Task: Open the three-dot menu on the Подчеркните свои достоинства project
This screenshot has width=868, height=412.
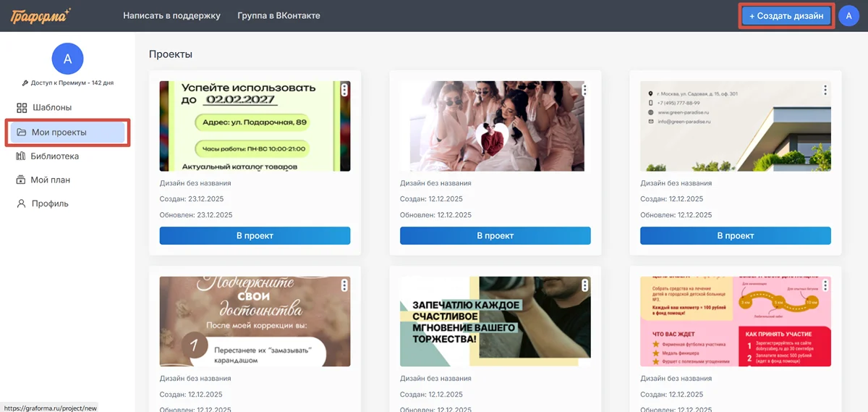Action: (x=344, y=285)
